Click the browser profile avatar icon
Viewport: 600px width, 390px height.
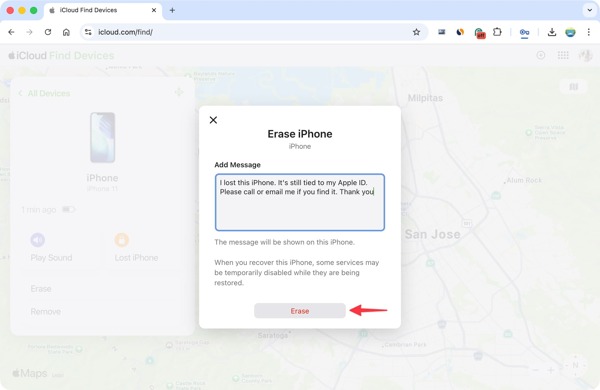(x=570, y=32)
